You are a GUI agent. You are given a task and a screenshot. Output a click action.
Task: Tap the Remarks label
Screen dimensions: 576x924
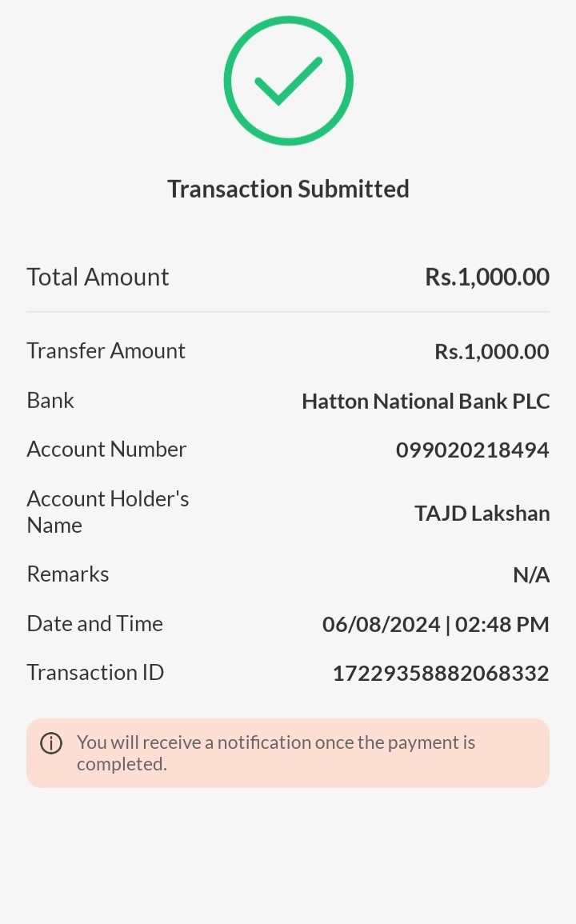(x=68, y=574)
